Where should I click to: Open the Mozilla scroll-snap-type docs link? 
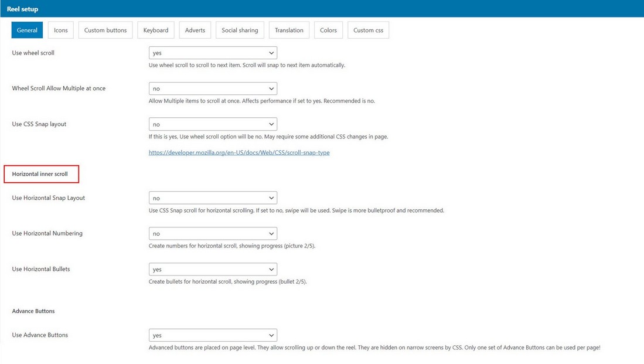point(239,152)
